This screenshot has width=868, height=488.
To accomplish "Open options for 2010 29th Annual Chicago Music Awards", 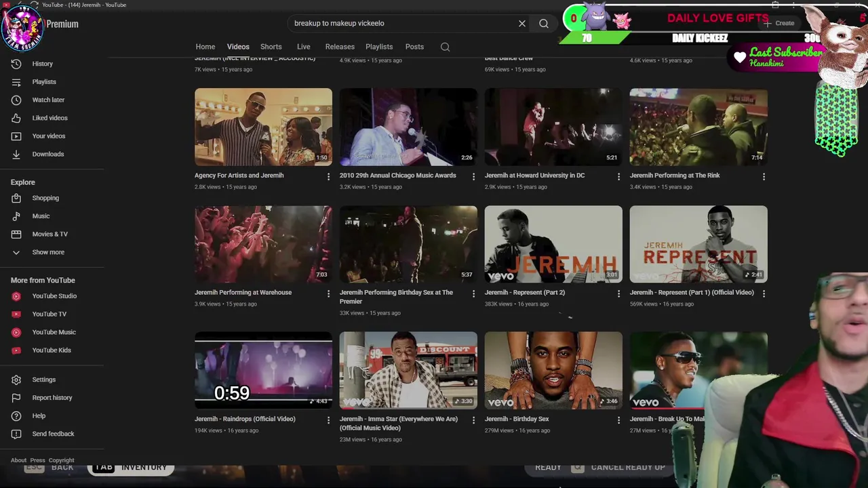I will tap(473, 176).
